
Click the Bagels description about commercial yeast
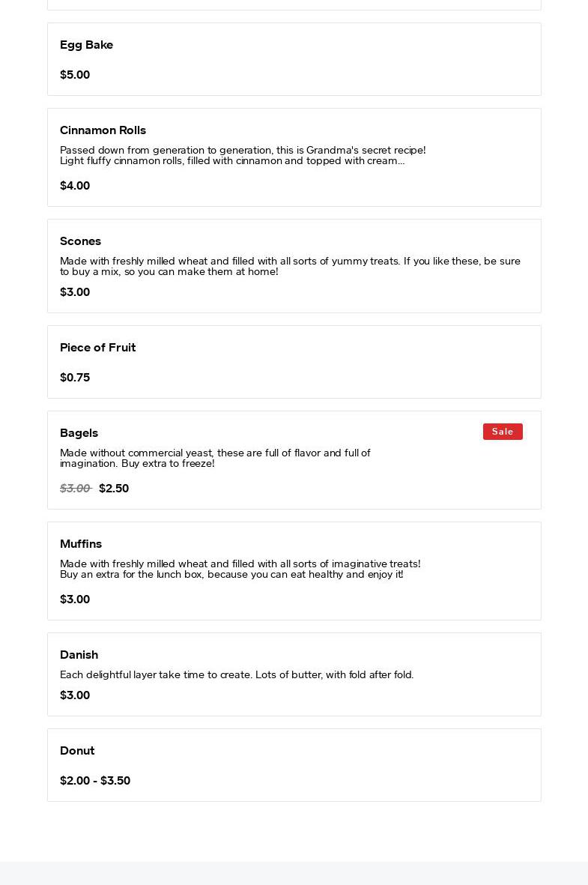pos(215,458)
